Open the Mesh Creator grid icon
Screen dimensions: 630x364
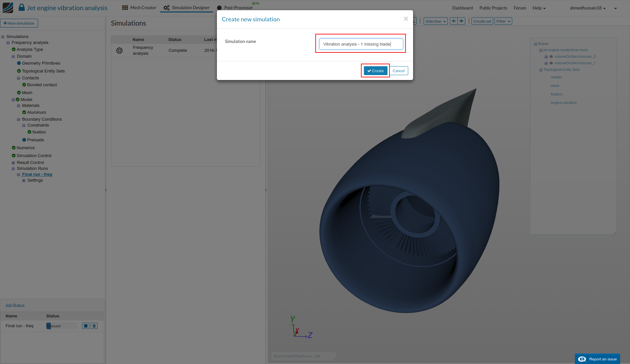(x=125, y=8)
